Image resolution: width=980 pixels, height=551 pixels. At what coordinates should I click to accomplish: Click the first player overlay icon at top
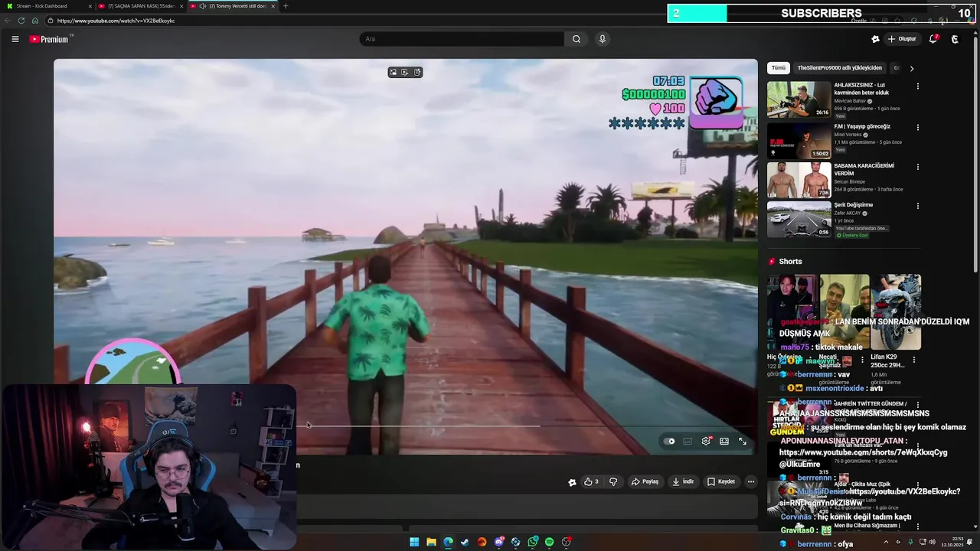pos(393,73)
